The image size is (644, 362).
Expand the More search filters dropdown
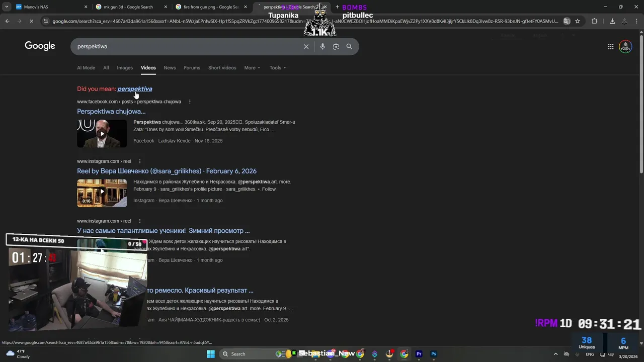click(x=252, y=68)
